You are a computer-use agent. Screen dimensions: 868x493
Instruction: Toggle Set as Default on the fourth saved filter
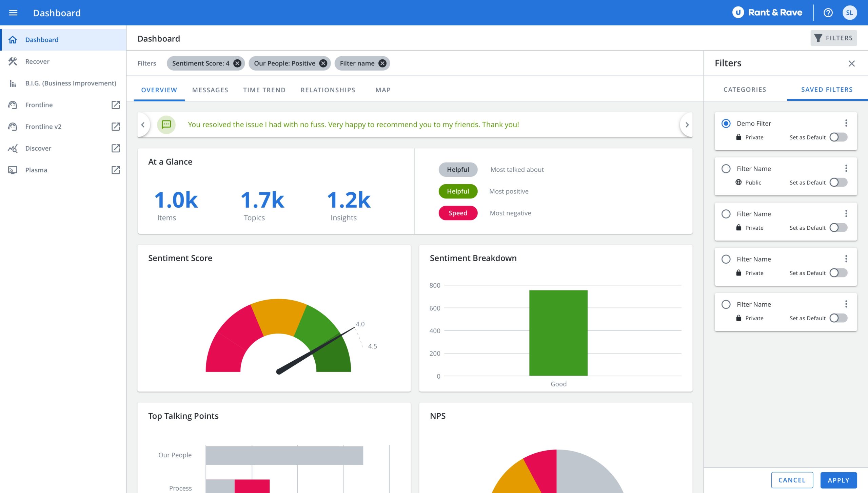(838, 273)
